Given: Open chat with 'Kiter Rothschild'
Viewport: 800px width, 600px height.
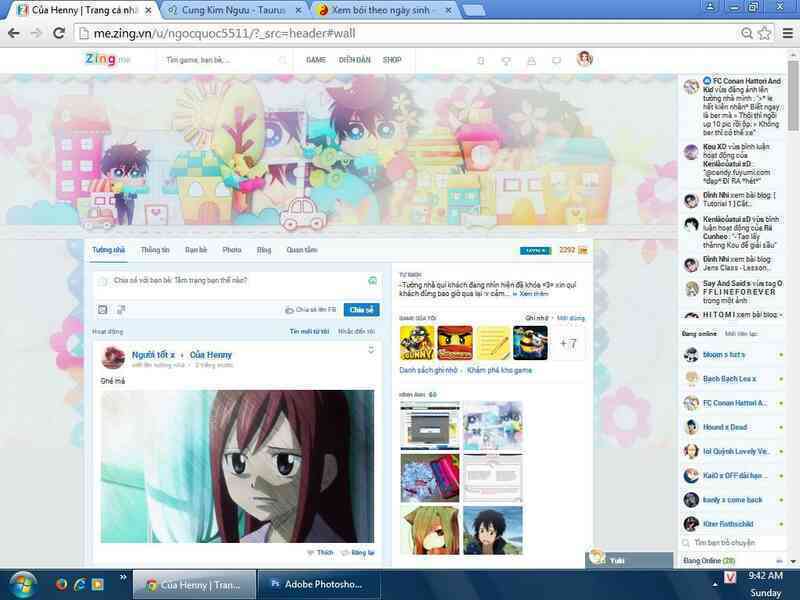Looking at the screenshot, I should point(733,524).
